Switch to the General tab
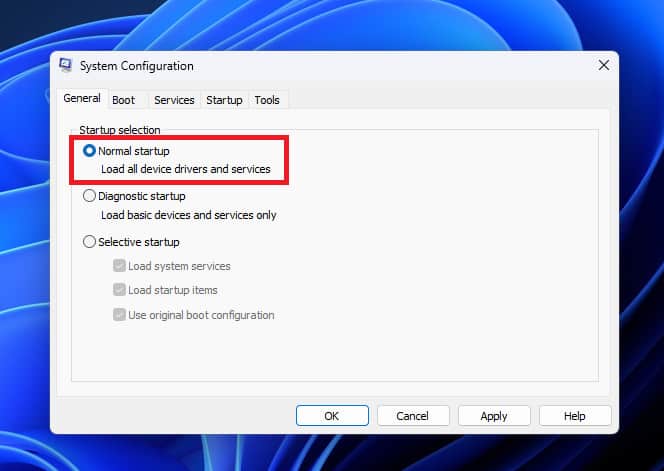This screenshot has width=664, height=471. click(82, 99)
